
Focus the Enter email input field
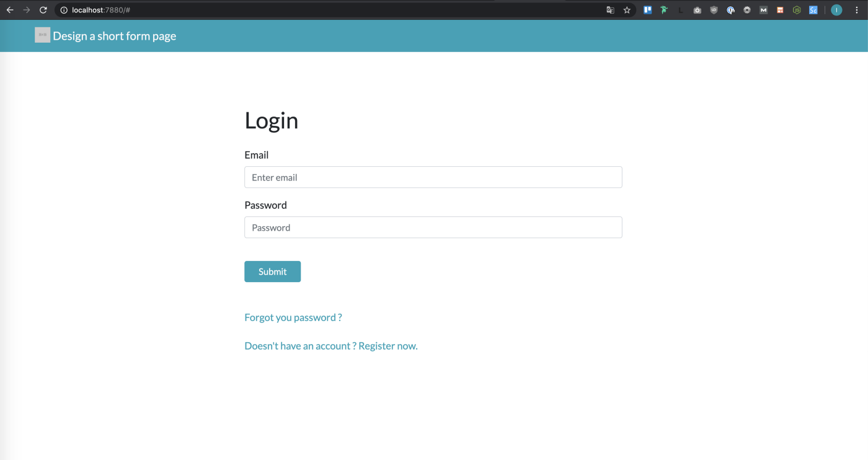coord(433,177)
